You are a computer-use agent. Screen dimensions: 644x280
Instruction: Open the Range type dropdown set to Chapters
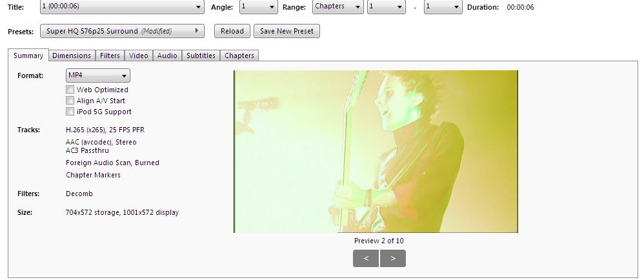[x=337, y=7]
